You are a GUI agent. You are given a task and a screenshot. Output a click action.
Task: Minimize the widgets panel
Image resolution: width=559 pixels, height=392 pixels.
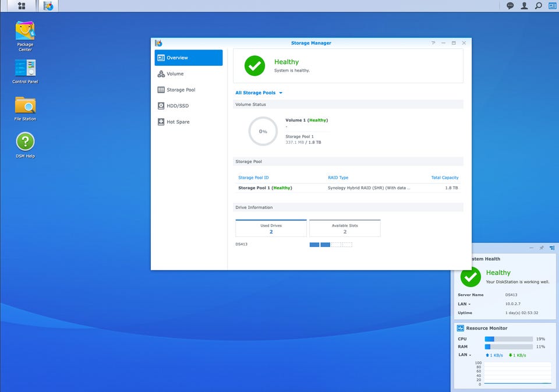(531, 248)
